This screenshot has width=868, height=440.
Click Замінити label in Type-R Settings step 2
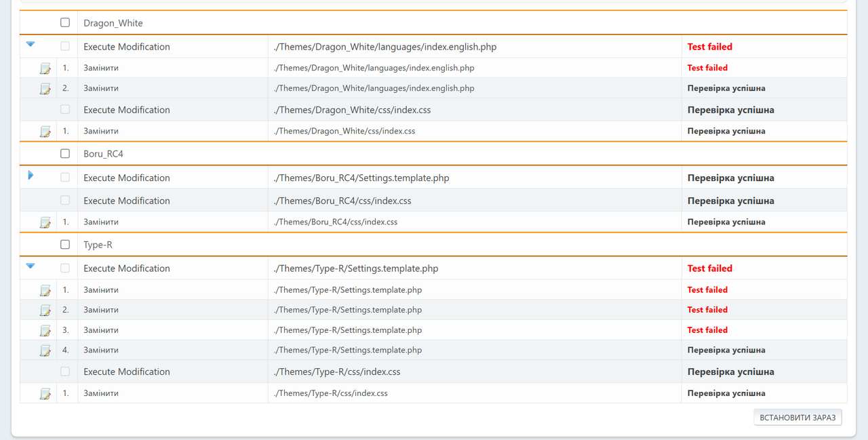[x=101, y=310]
